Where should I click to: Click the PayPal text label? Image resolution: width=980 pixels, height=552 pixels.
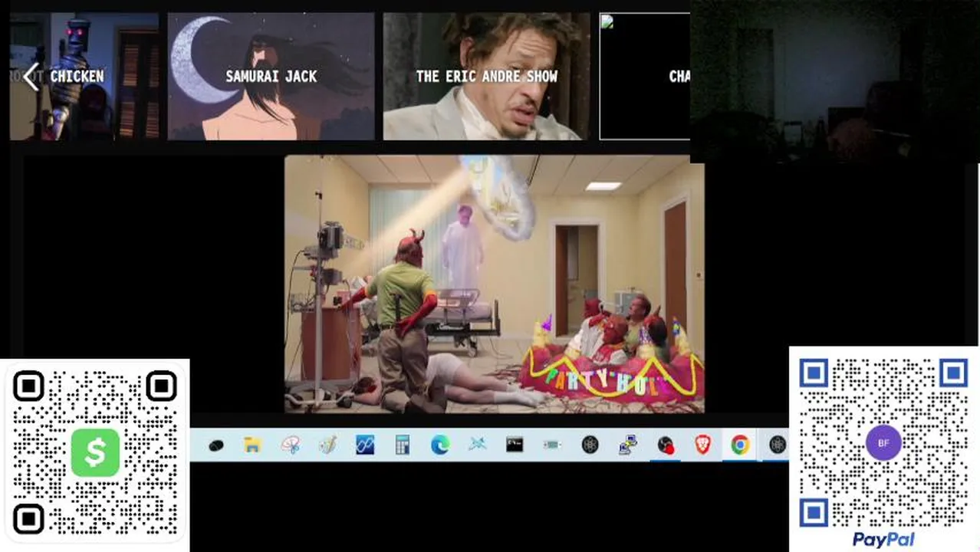[883, 540]
